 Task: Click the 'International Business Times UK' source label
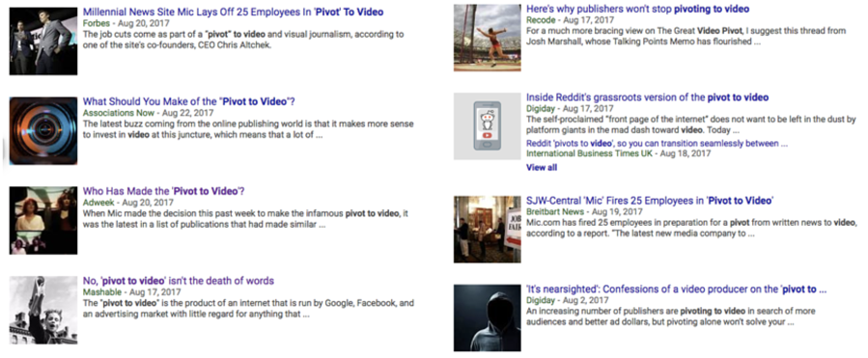590,153
